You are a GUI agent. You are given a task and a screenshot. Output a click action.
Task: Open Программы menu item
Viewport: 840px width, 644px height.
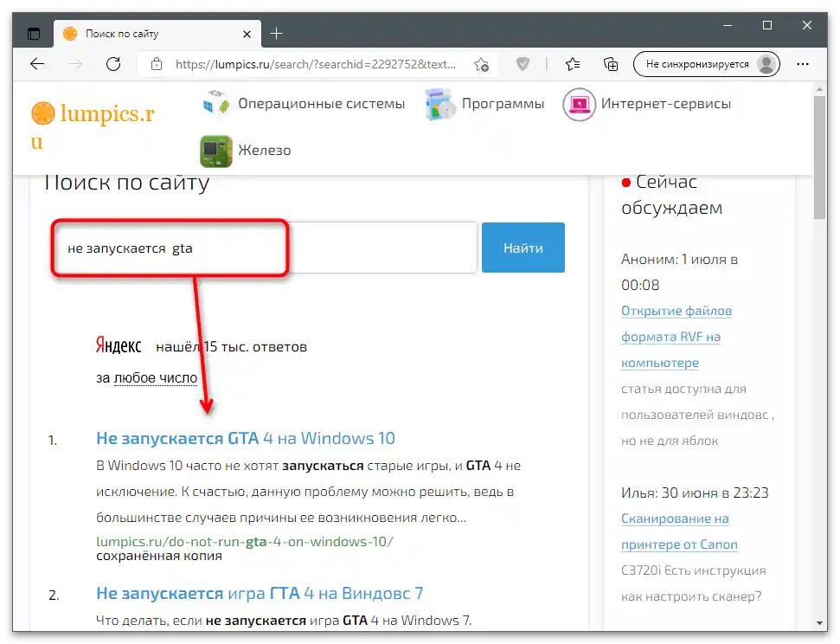coord(503,104)
